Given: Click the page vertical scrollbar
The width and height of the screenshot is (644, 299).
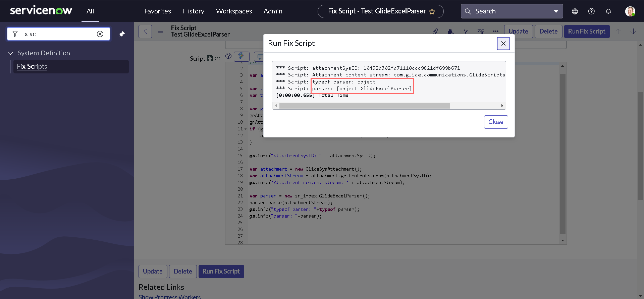Looking at the screenshot, I should (640, 146).
